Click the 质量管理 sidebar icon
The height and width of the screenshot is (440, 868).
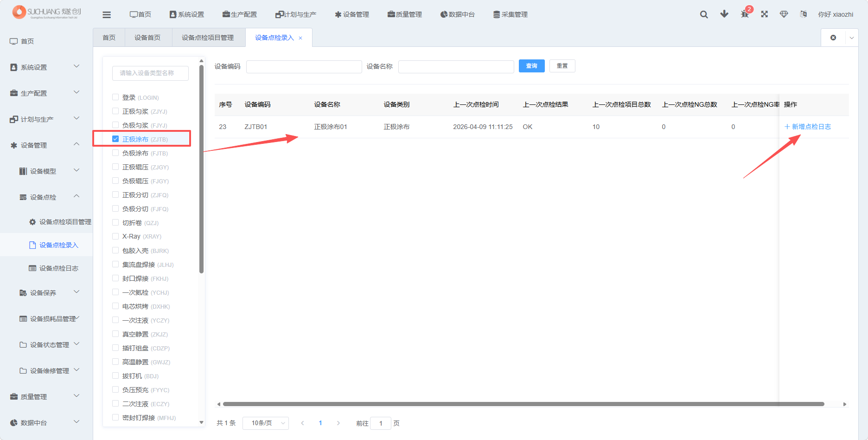click(x=14, y=397)
